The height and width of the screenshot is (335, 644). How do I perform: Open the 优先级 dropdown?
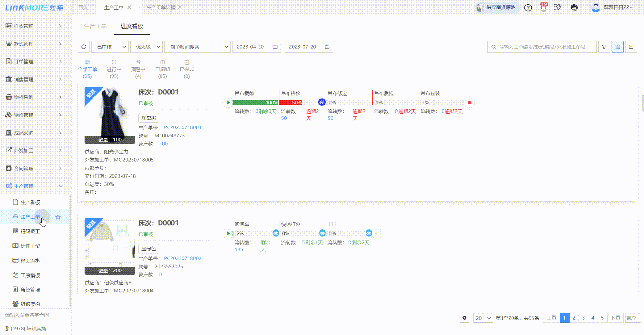click(146, 47)
